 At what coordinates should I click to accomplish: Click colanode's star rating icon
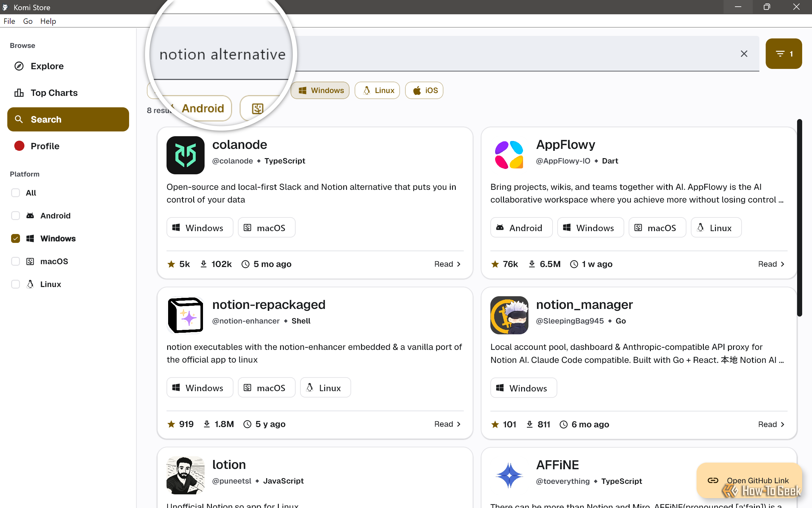[x=171, y=264]
